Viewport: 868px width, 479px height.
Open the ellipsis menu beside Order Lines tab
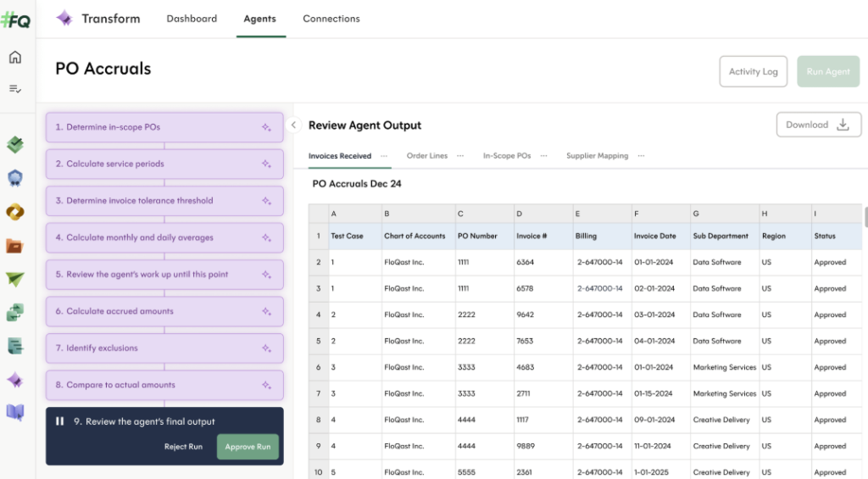460,156
